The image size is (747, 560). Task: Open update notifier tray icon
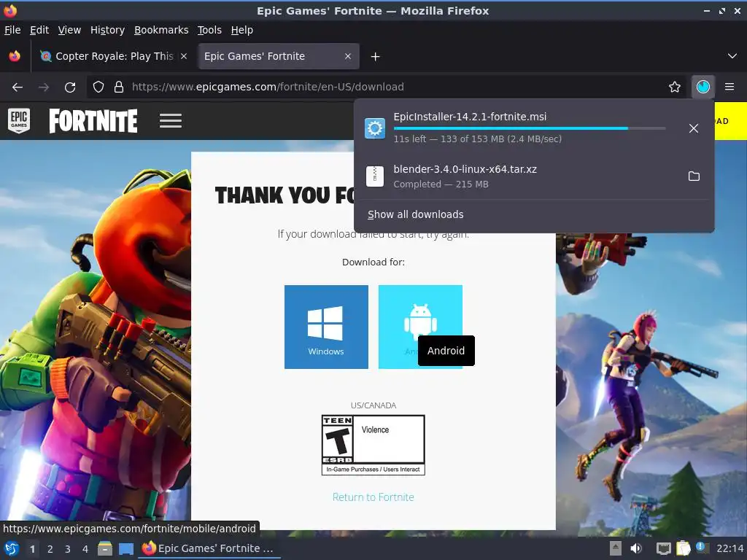tap(702, 548)
